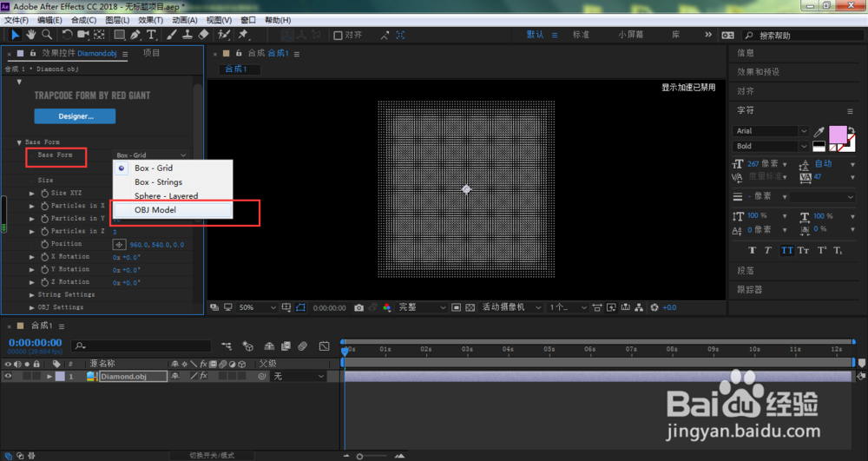The width and height of the screenshot is (868, 461).
Task: Open the 效果(T) menu
Action: point(150,20)
